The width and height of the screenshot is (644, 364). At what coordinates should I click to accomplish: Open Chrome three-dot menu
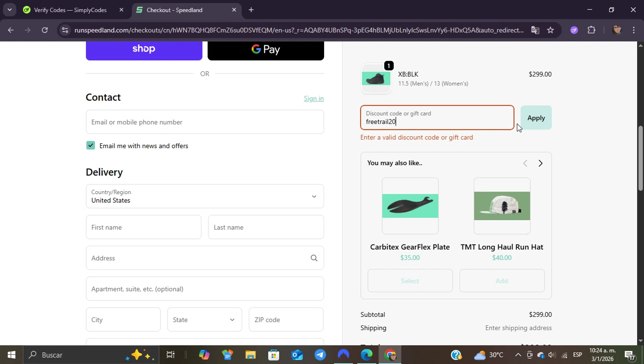pos(634,30)
